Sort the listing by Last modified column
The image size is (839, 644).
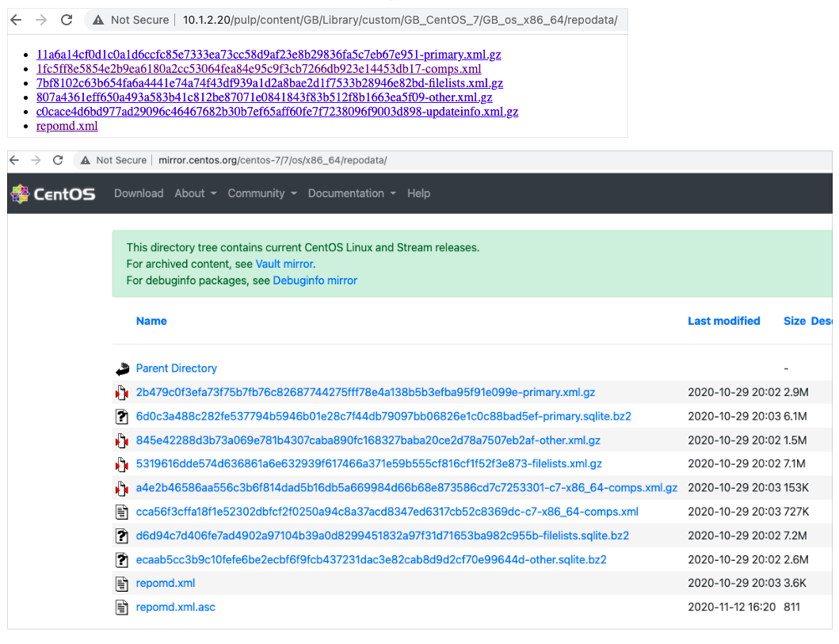pyautogui.click(x=724, y=321)
